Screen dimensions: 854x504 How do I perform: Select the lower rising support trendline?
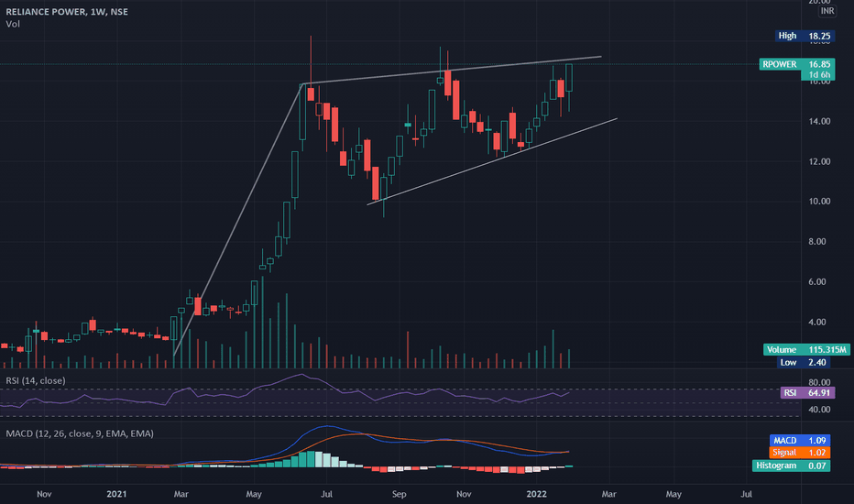(492, 161)
